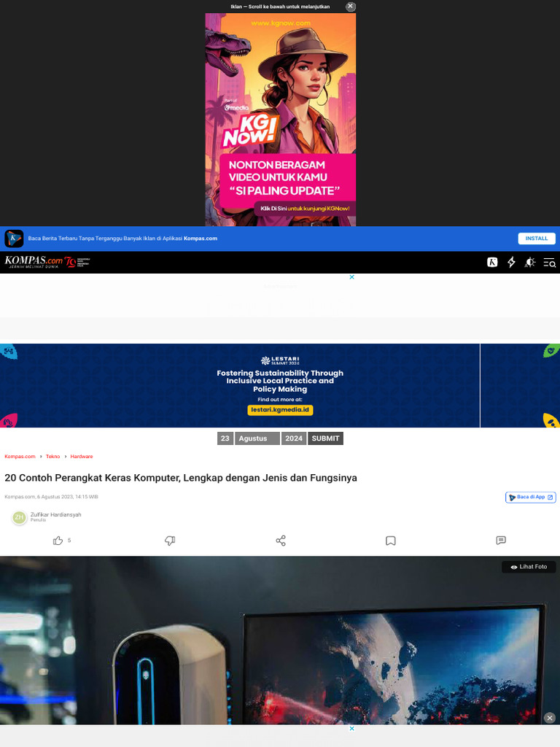Open the search and menu icon
The height and width of the screenshot is (747, 560).
[550, 263]
